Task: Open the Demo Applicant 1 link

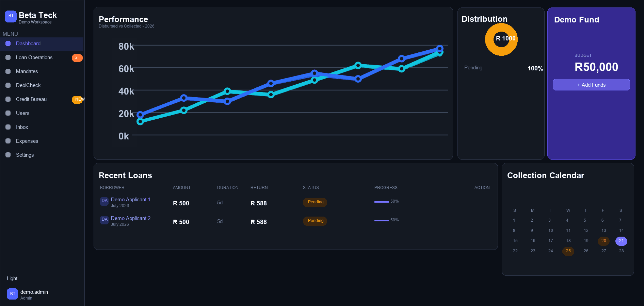Action: point(130,200)
